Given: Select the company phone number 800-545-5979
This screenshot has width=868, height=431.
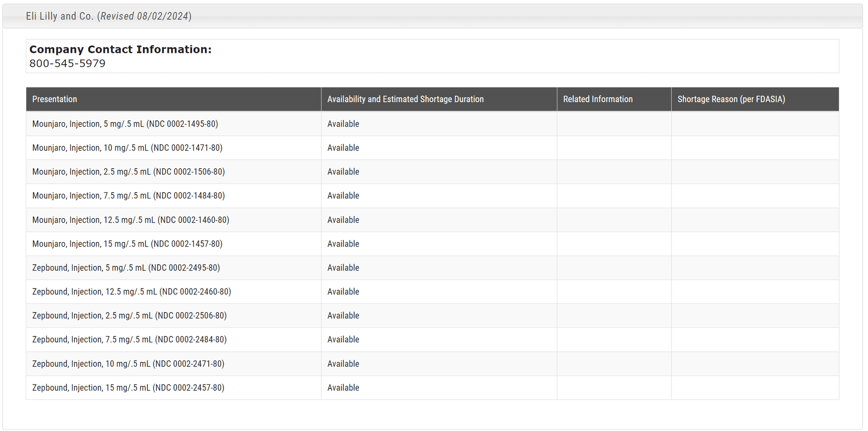Looking at the screenshot, I should tap(67, 64).
